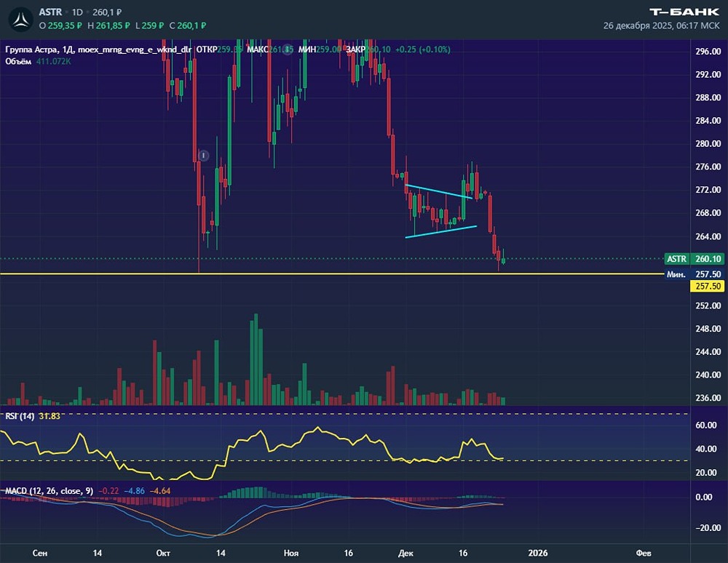Click the circled 'I' event marker on chart
The image size is (728, 563).
(203, 156)
